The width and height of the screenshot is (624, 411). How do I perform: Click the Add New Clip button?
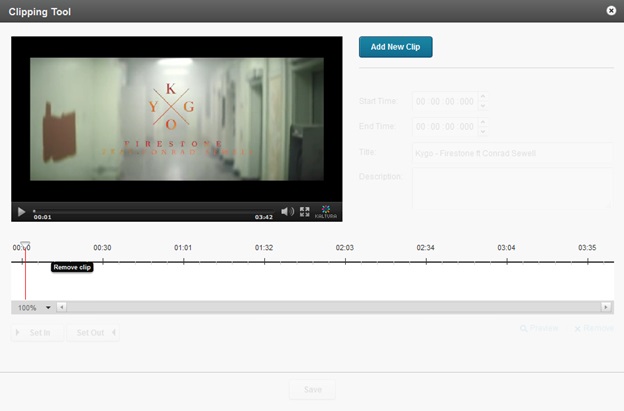(396, 47)
